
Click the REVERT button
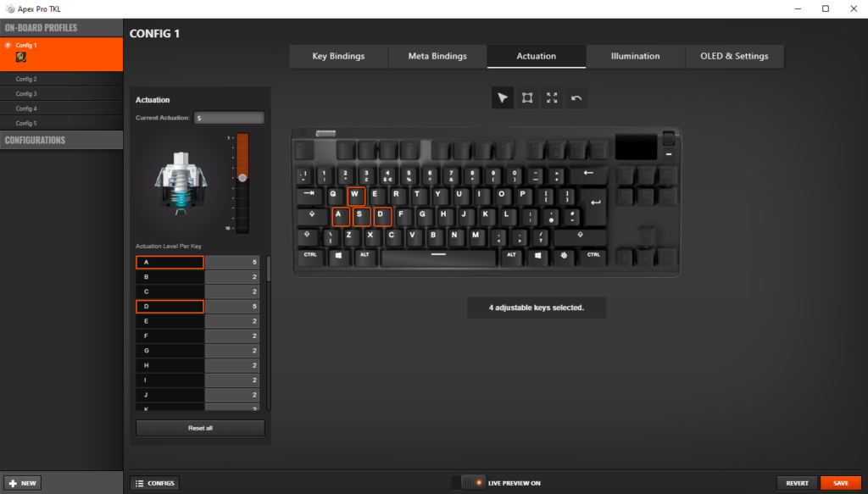point(797,483)
